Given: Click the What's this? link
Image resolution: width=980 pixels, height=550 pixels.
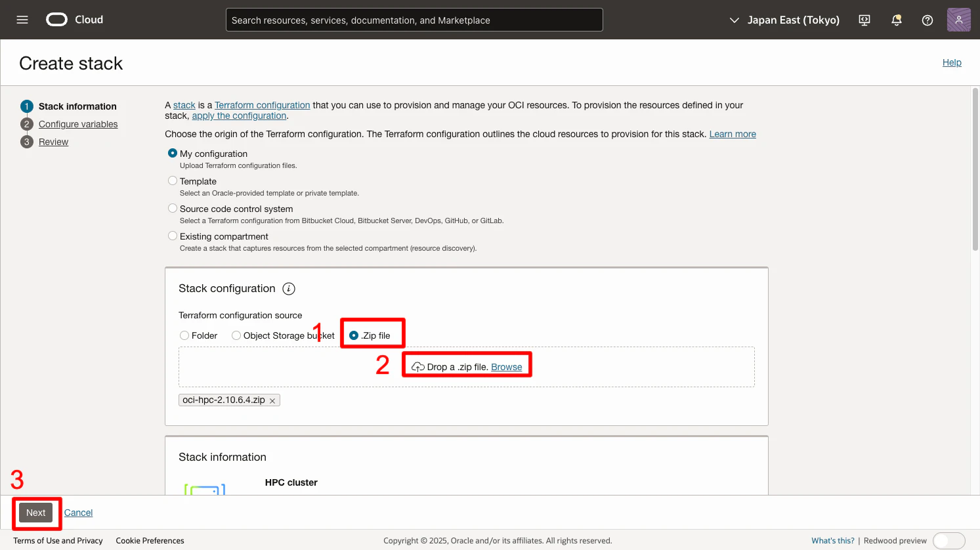Looking at the screenshot, I should [833, 541].
